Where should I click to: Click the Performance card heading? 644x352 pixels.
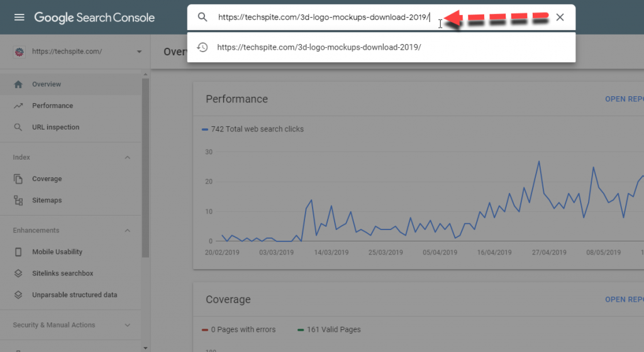pos(236,99)
